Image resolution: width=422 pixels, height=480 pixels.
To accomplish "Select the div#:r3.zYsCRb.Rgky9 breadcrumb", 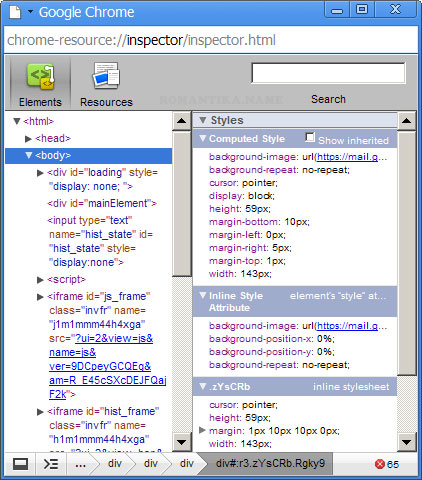I will [x=270, y=464].
